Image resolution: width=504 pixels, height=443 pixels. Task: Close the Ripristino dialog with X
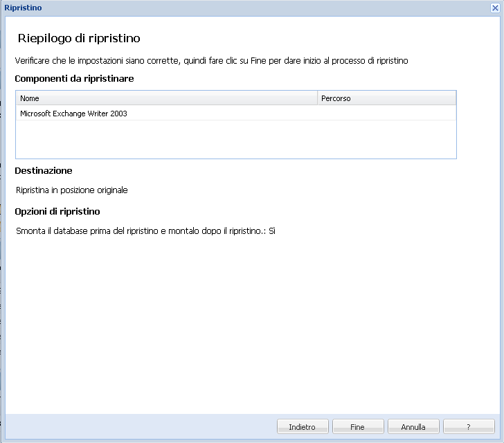click(x=495, y=8)
